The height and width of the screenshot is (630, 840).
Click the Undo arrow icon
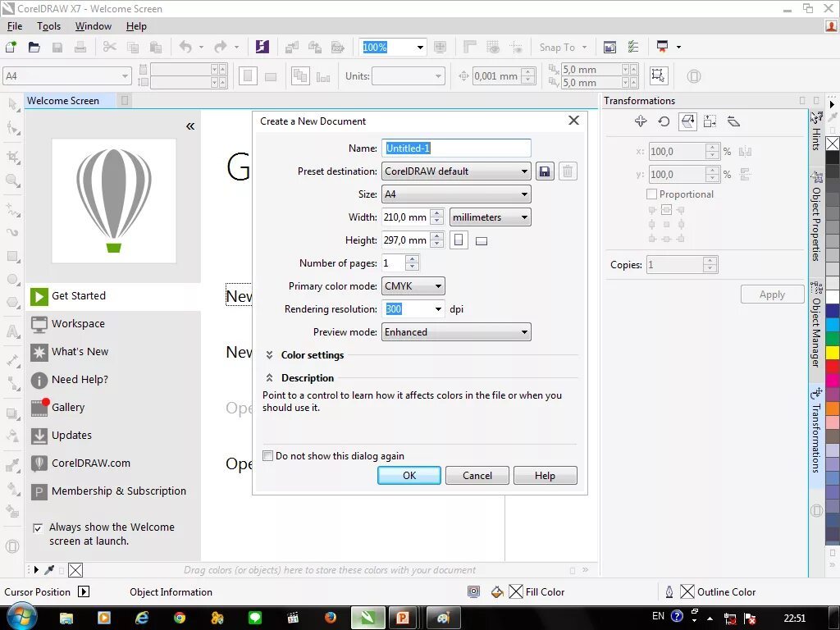[x=185, y=47]
